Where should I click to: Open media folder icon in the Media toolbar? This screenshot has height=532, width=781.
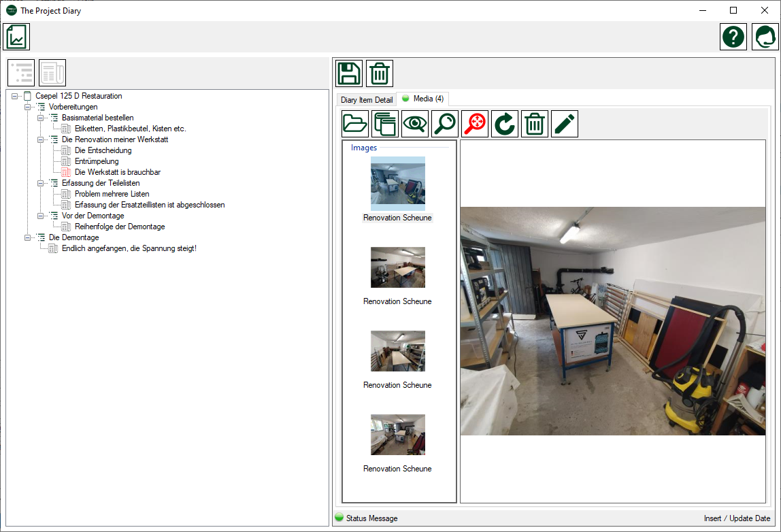355,124
